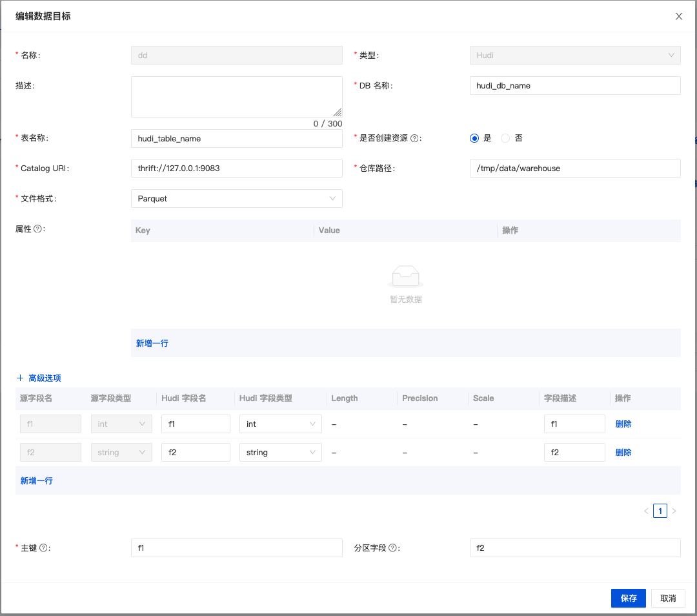Click the plus icon for 高级选项
Screen dimensions: 697x616
20,378
